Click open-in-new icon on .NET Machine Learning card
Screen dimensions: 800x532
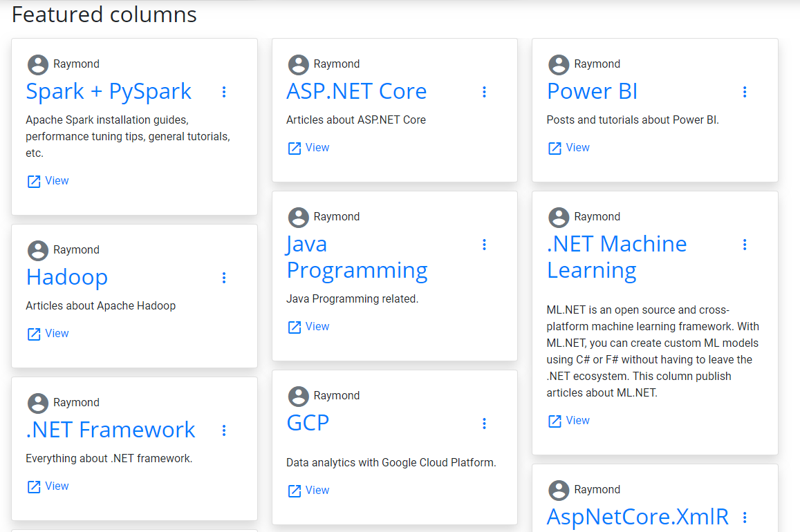tap(555, 421)
